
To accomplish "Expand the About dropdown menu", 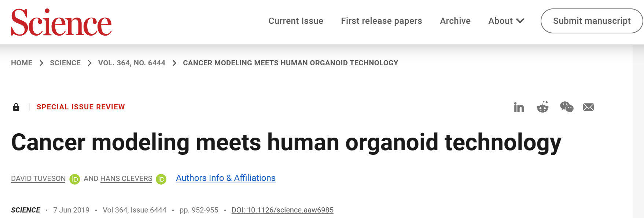I will click(506, 21).
